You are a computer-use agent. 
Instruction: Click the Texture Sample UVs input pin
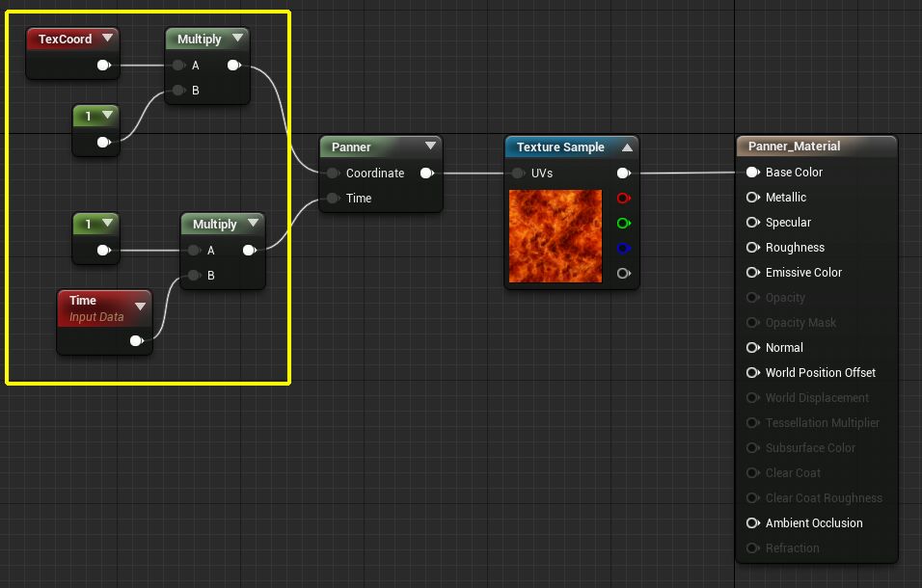tap(517, 174)
